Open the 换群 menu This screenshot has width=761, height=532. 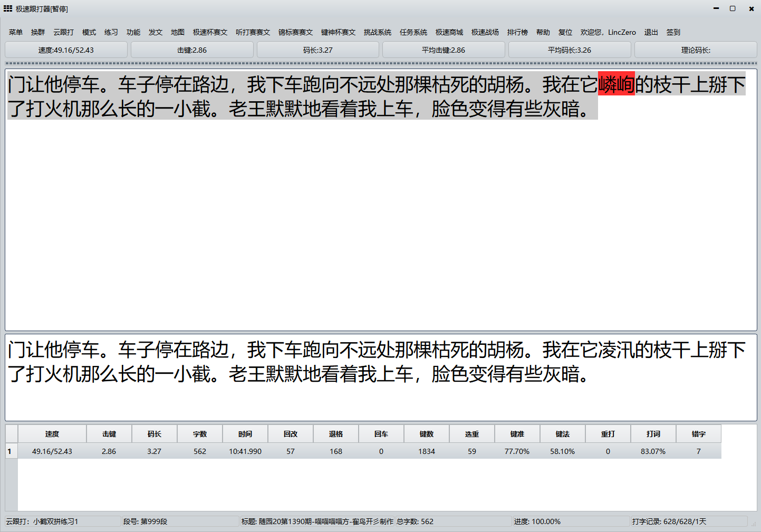(38, 32)
